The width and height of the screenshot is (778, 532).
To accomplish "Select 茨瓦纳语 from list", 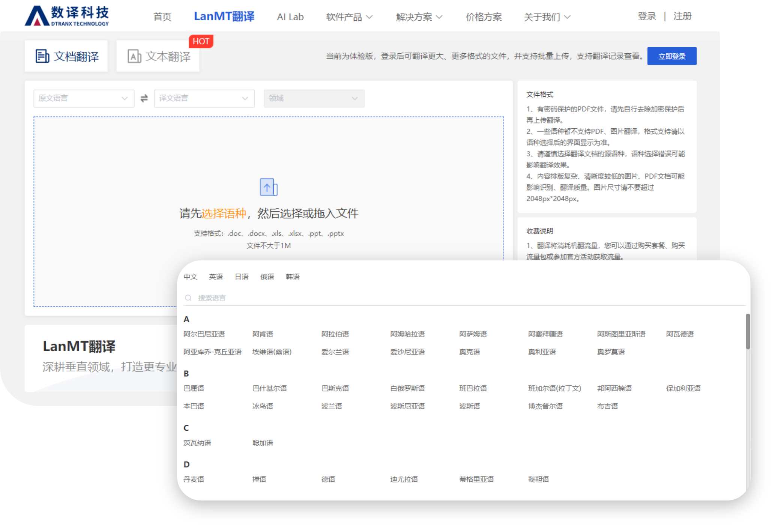I will pos(197,443).
